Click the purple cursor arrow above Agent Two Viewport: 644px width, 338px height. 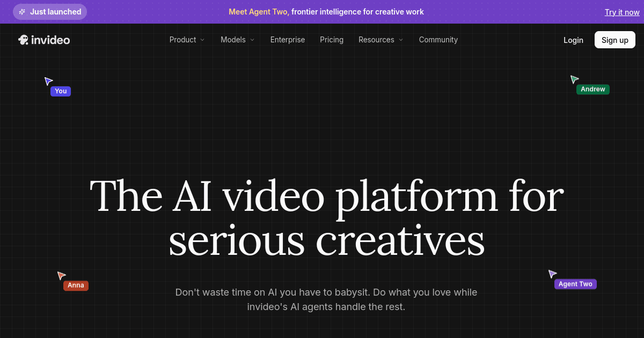point(552,274)
